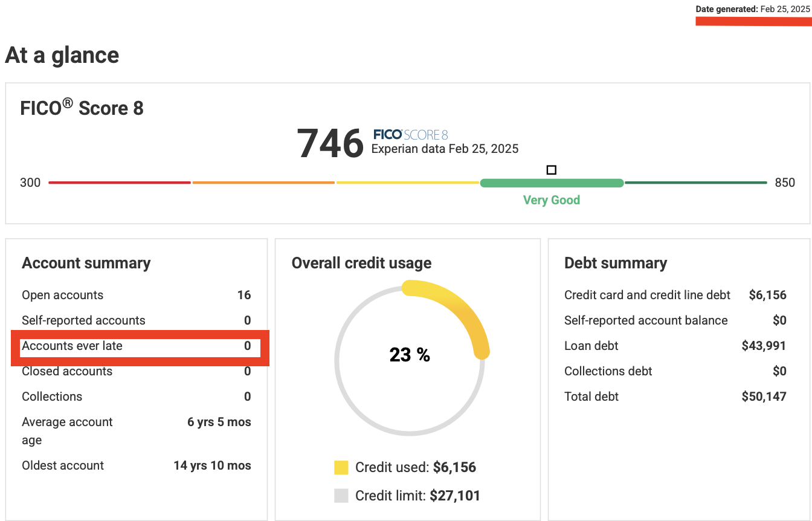This screenshot has width=812, height=521.
Task: Select the "At a glance" heading
Action: [62, 55]
